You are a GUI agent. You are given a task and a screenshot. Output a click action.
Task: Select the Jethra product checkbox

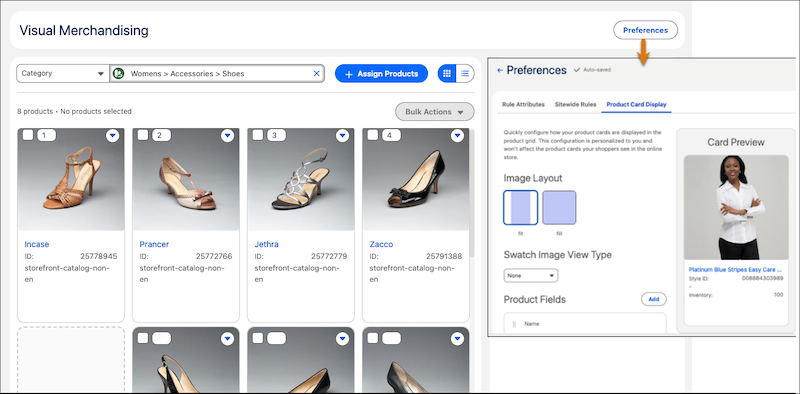pyautogui.click(x=258, y=135)
